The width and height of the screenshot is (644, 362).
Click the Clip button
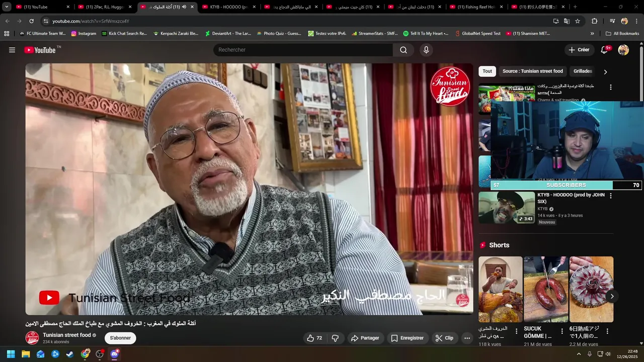(x=444, y=338)
